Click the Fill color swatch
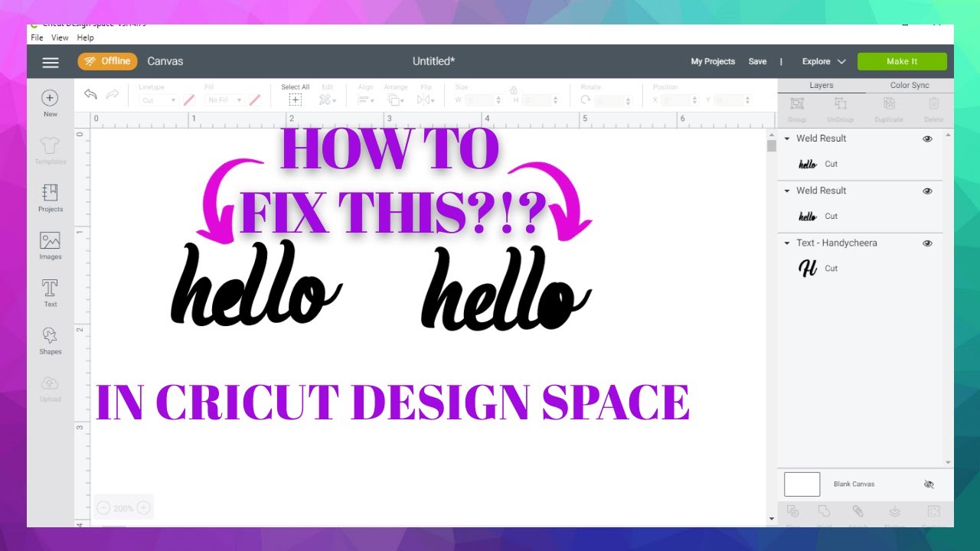This screenshot has height=551, width=980. pos(255,100)
